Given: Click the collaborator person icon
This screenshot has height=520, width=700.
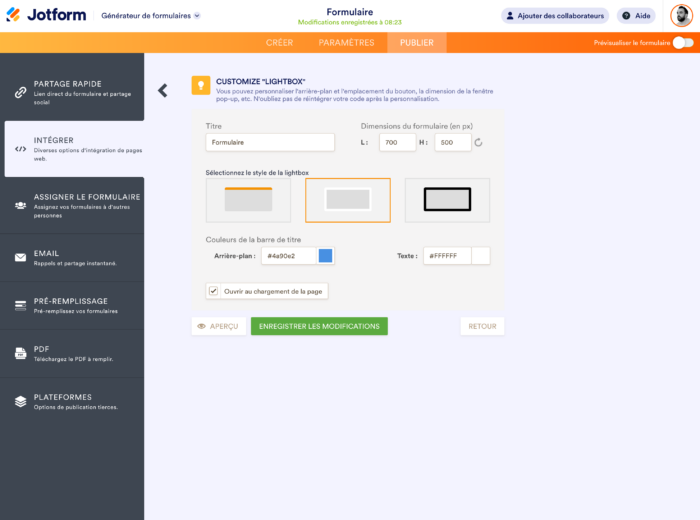Looking at the screenshot, I should pyautogui.click(x=510, y=16).
